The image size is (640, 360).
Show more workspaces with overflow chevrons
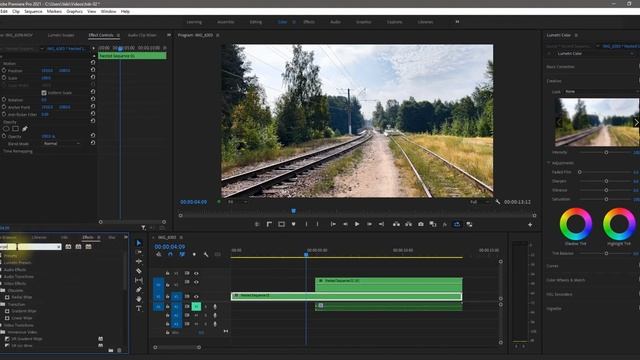coord(457,22)
